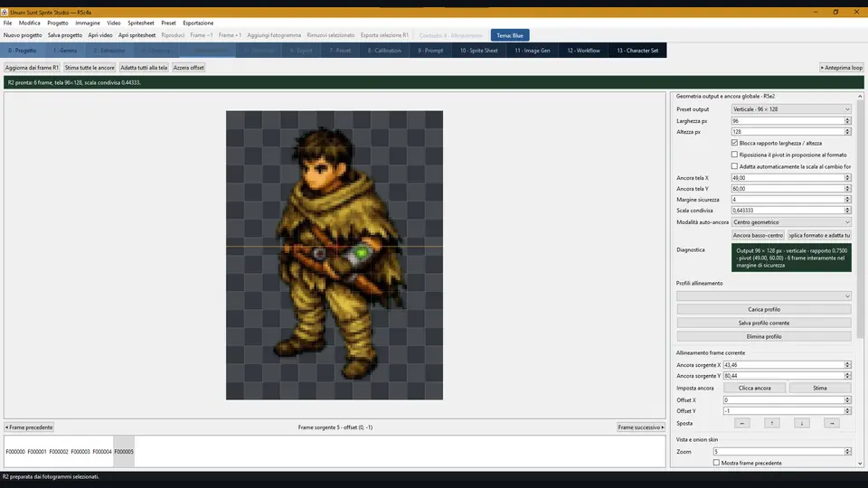Open the Preset output dropdown
The width and height of the screenshot is (868, 488).
pos(791,109)
